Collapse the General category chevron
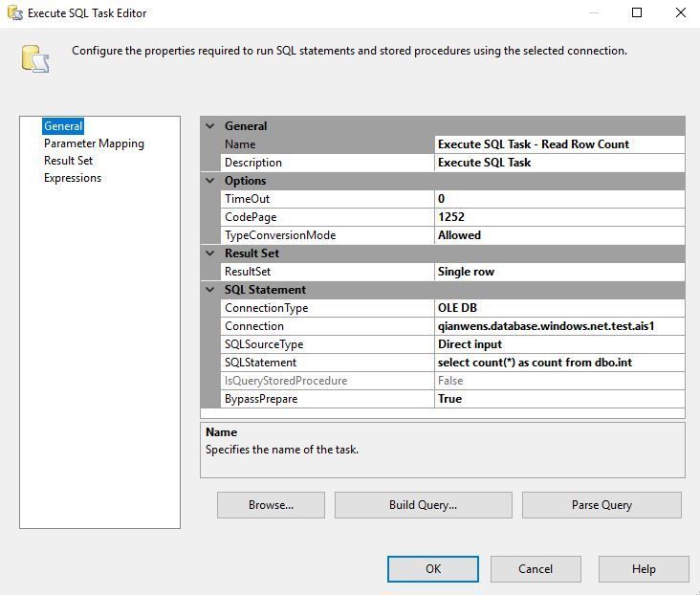This screenshot has height=595, width=700. (209, 126)
